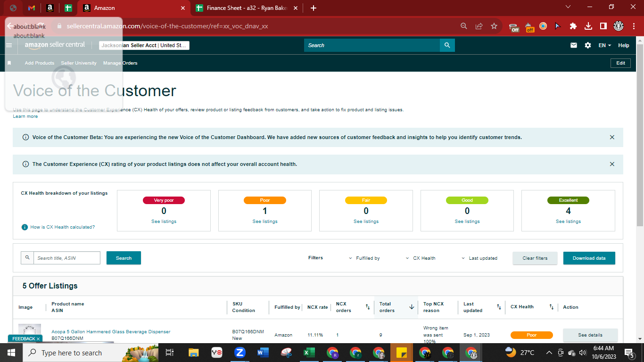
Task: Open Manage Orders in the navigation bar
Action: [120, 63]
